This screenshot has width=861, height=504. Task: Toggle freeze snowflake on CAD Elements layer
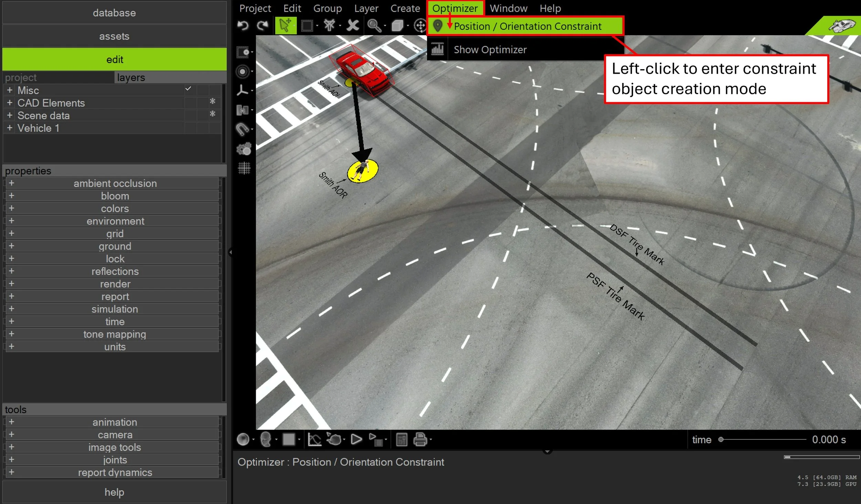tap(212, 101)
